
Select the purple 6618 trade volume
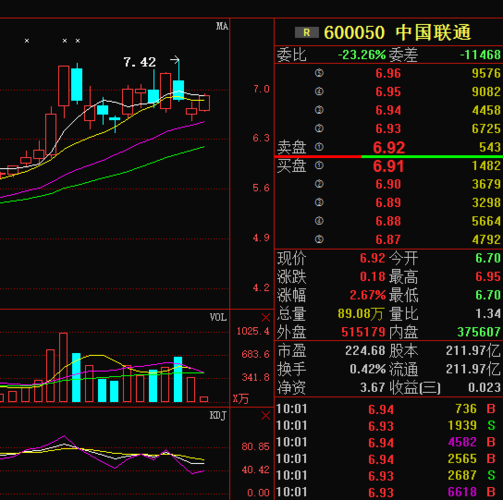[462, 492]
